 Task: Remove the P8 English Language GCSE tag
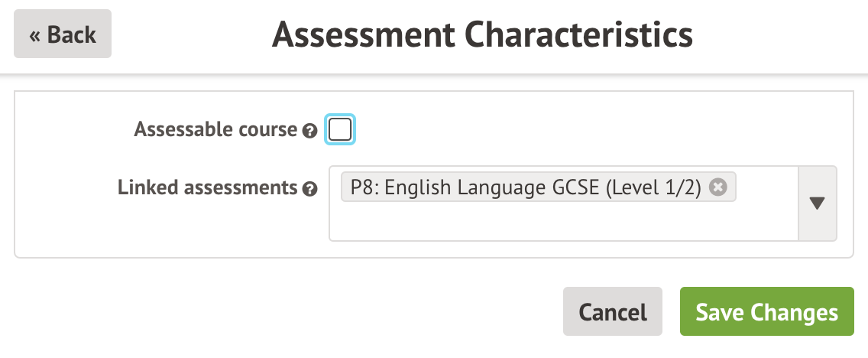717,187
